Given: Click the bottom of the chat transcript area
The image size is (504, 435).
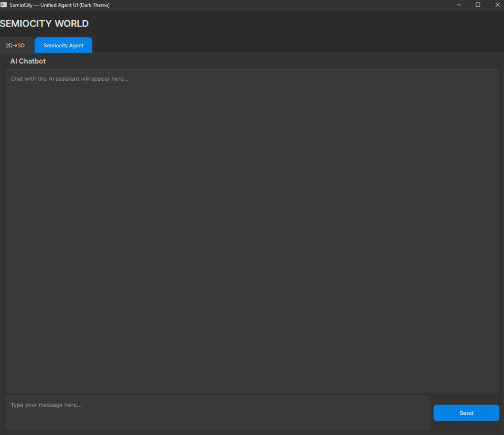Looking at the screenshot, I should tap(252, 384).
